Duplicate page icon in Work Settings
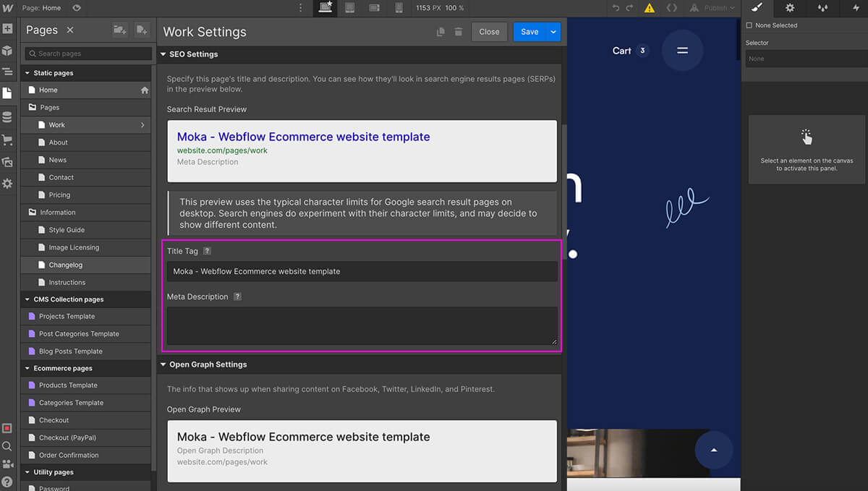Viewport: 868px width, 491px height. pos(441,32)
